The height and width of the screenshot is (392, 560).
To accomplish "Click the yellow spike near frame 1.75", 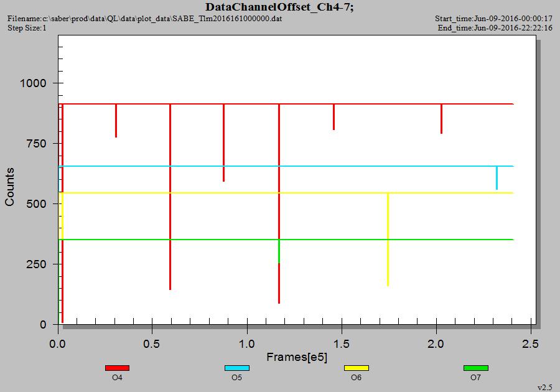I will coord(388,239).
